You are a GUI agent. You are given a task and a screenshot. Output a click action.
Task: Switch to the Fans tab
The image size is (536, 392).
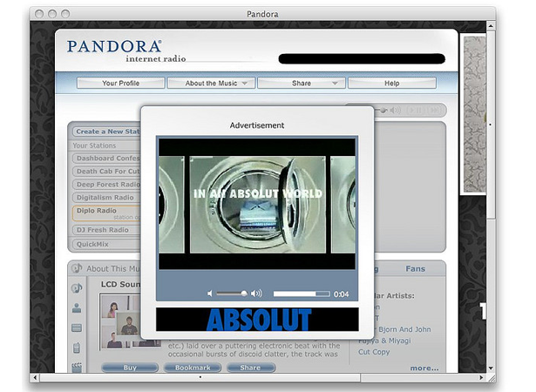416,268
